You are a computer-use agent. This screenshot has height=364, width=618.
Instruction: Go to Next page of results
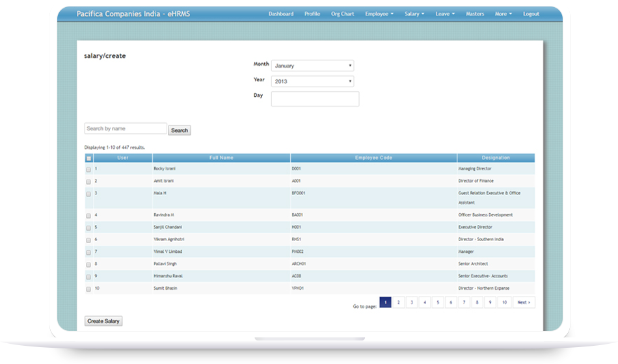tap(524, 302)
